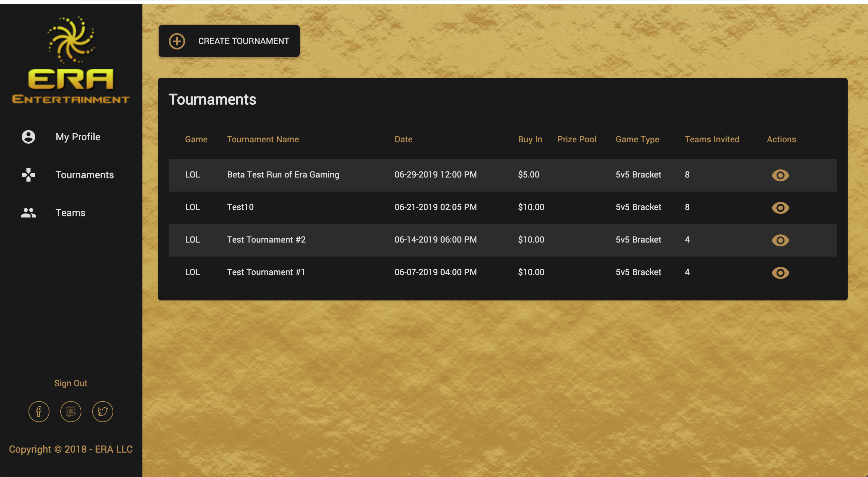Select the 'Test10' tournament name
The height and width of the screenshot is (477, 868).
(x=240, y=207)
